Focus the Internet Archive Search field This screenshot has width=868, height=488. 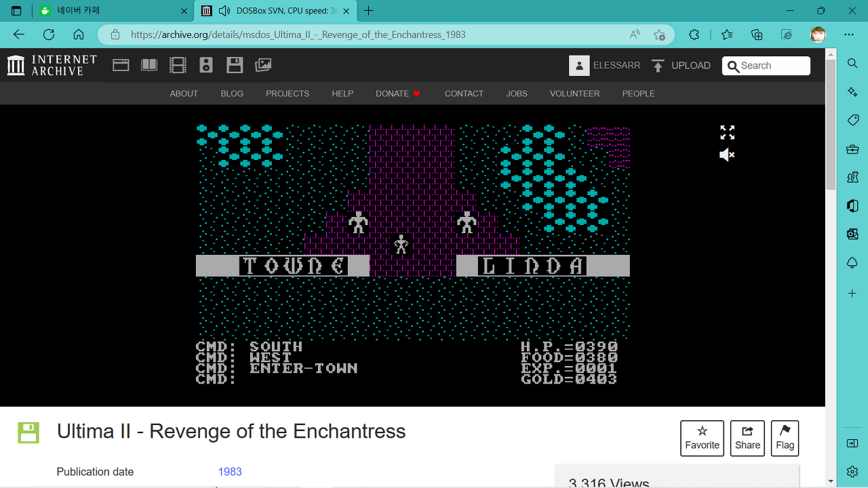[x=766, y=66]
